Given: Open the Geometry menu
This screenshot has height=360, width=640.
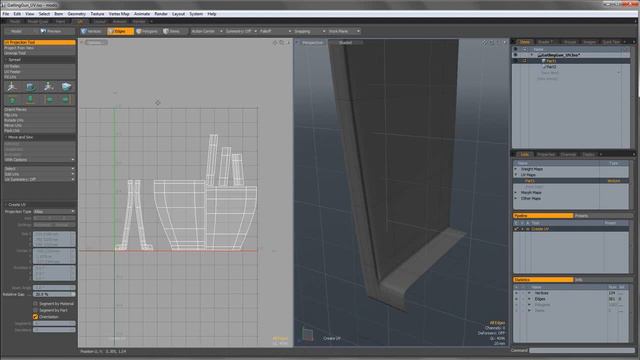Looking at the screenshot, I should [x=76, y=14].
